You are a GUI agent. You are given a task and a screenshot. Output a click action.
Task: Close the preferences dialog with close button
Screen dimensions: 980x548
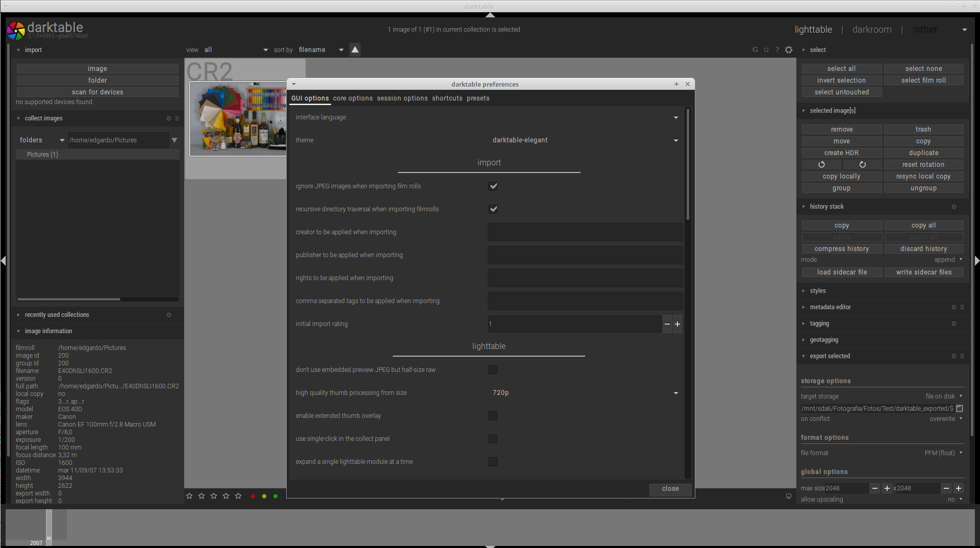click(x=670, y=489)
